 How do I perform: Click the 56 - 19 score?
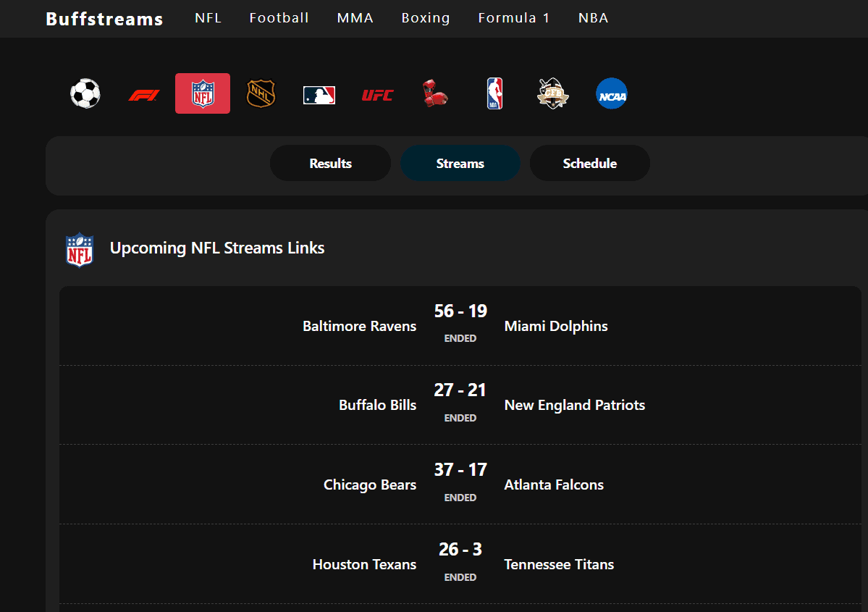click(460, 311)
